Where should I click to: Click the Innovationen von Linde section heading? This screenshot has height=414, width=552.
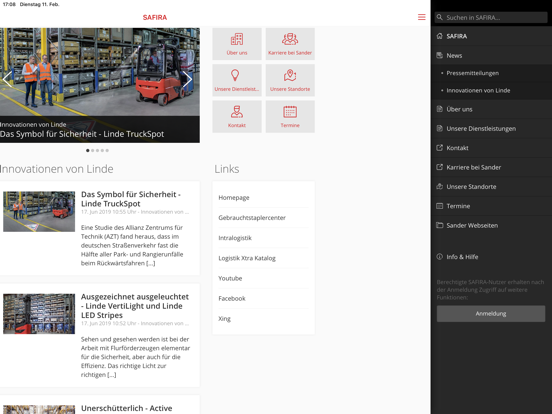tap(57, 169)
